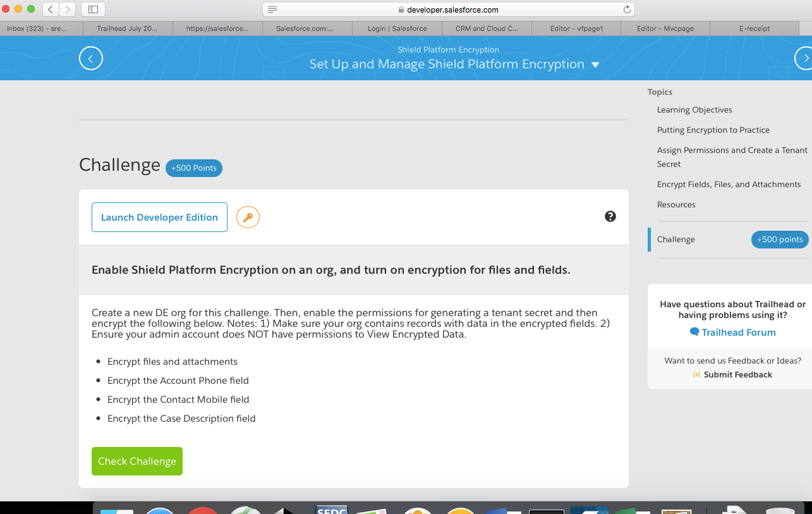
Task: Open the Resources topic
Action: (x=676, y=205)
